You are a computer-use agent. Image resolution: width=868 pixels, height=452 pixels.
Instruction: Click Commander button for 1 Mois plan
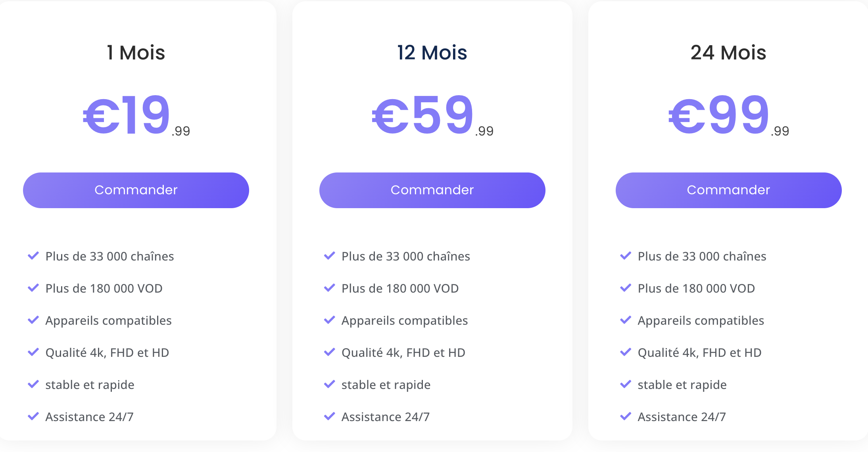[136, 190]
